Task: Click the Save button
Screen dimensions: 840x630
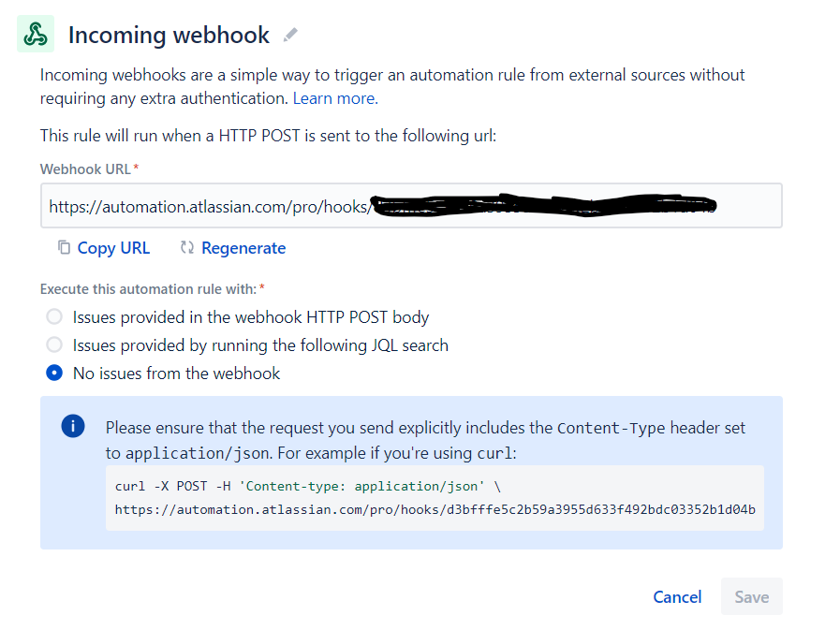Action: 752,596
